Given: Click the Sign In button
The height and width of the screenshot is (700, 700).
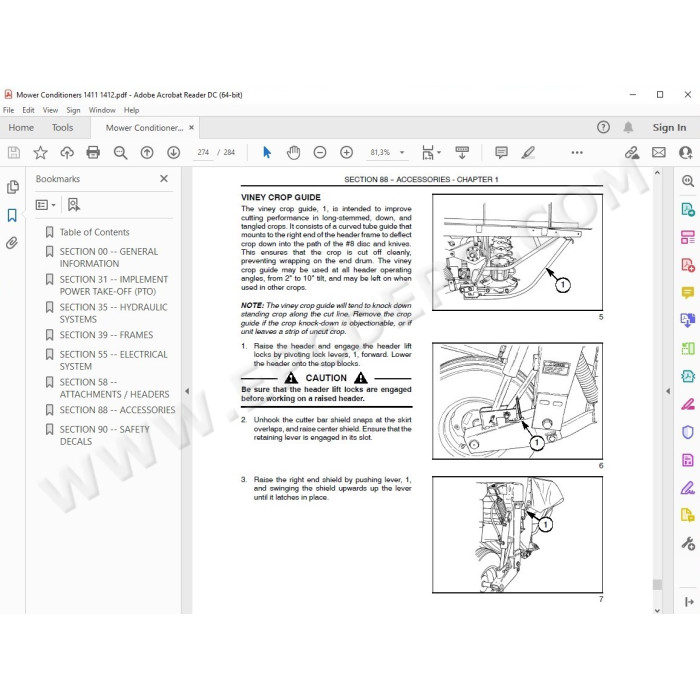Looking at the screenshot, I should (x=669, y=128).
